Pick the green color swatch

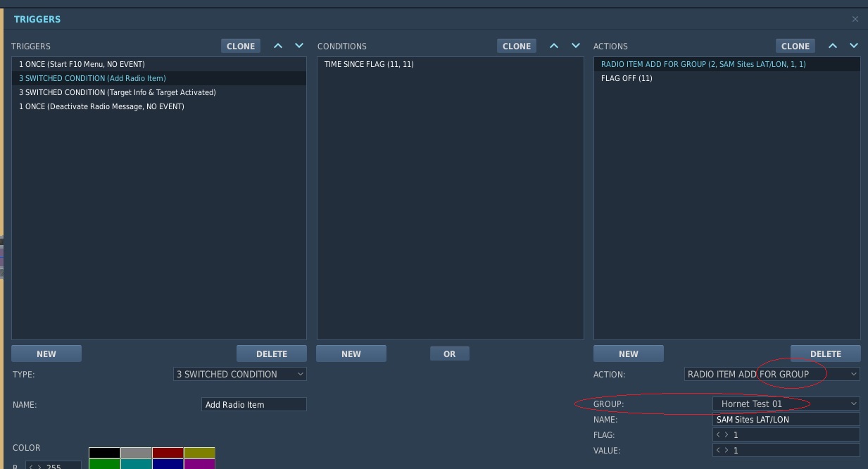point(104,464)
